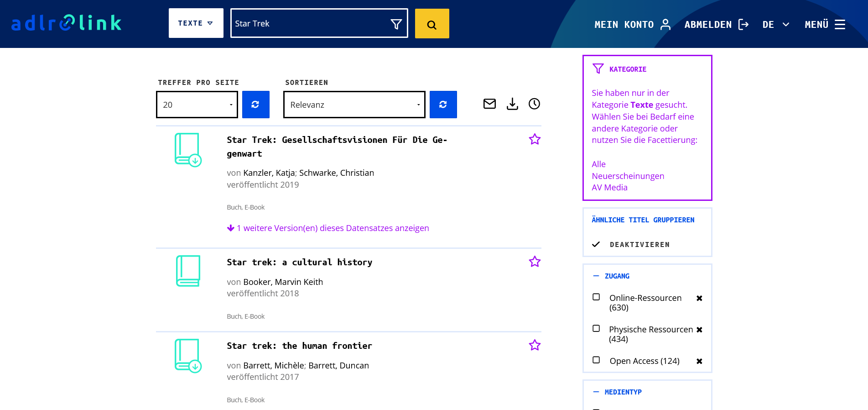Open the DE language dropdown
Screen dimensions: 868x410
click(x=768, y=25)
